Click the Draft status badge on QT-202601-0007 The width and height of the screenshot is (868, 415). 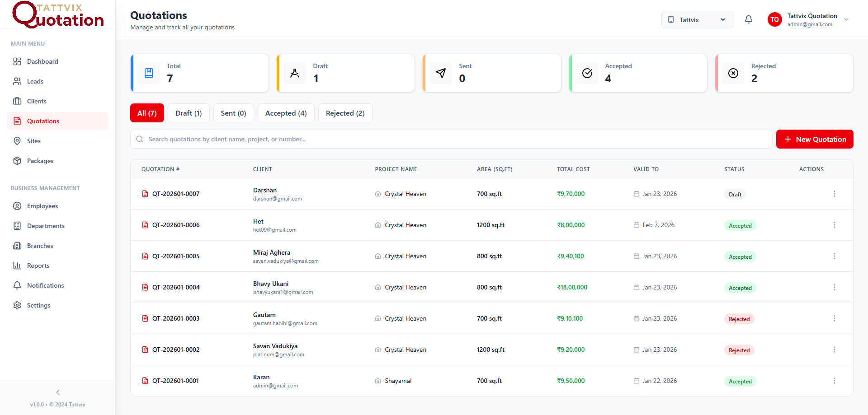point(734,194)
